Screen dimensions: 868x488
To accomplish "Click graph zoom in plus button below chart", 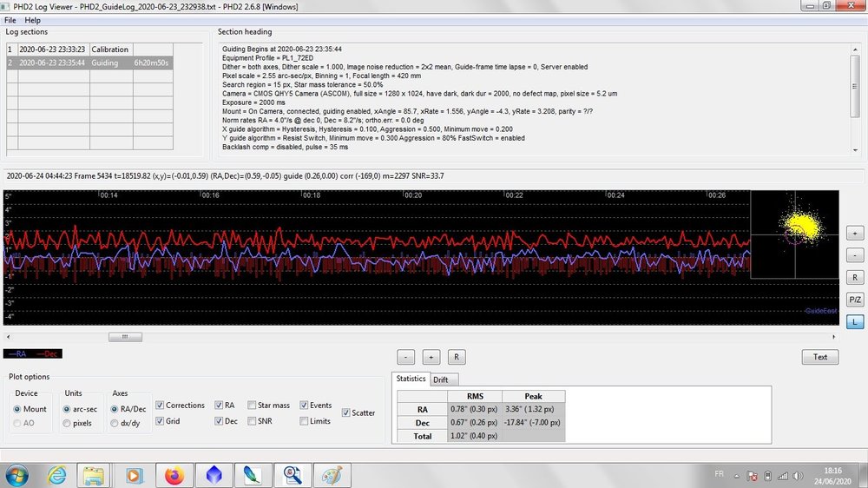I will 431,357.
